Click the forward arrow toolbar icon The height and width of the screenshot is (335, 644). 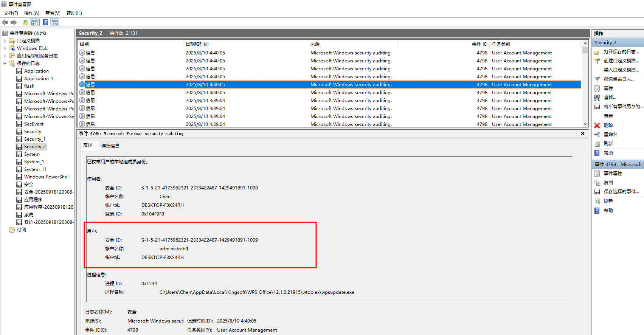pyautogui.click(x=14, y=22)
